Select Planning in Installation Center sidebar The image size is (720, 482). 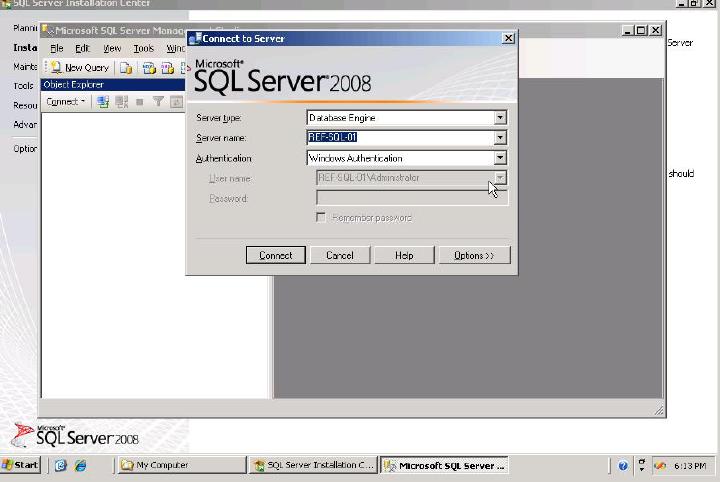point(25,28)
